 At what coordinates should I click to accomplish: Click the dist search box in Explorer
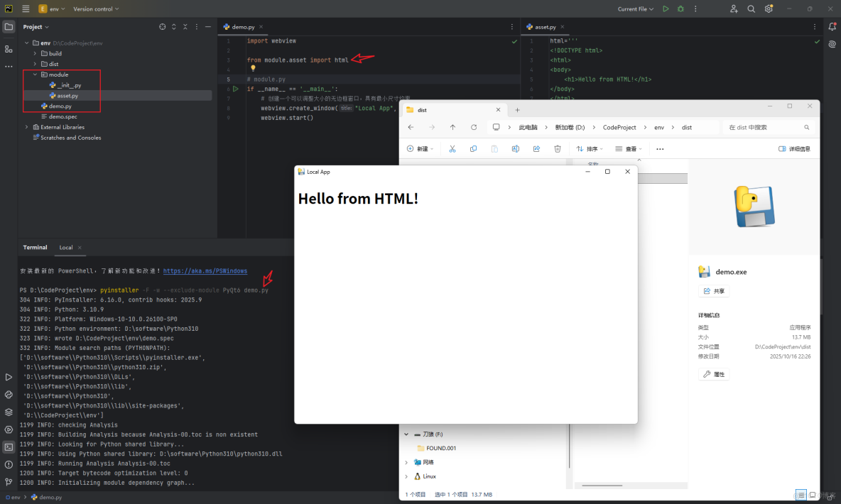click(x=769, y=127)
